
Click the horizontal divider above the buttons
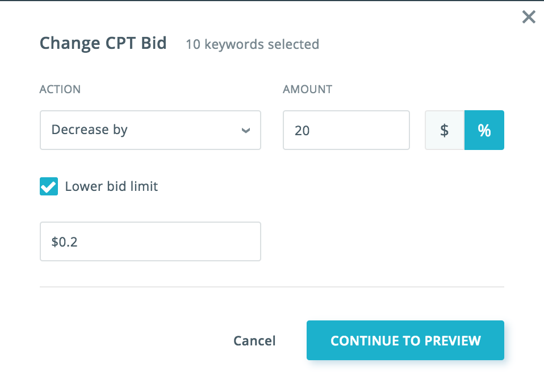[x=271, y=287]
